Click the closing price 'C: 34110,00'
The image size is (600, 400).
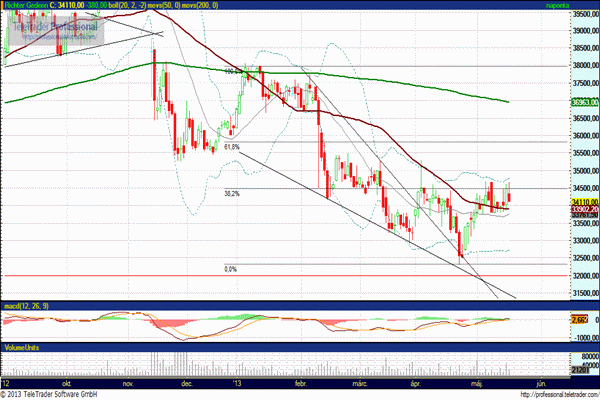pyautogui.click(x=67, y=5)
